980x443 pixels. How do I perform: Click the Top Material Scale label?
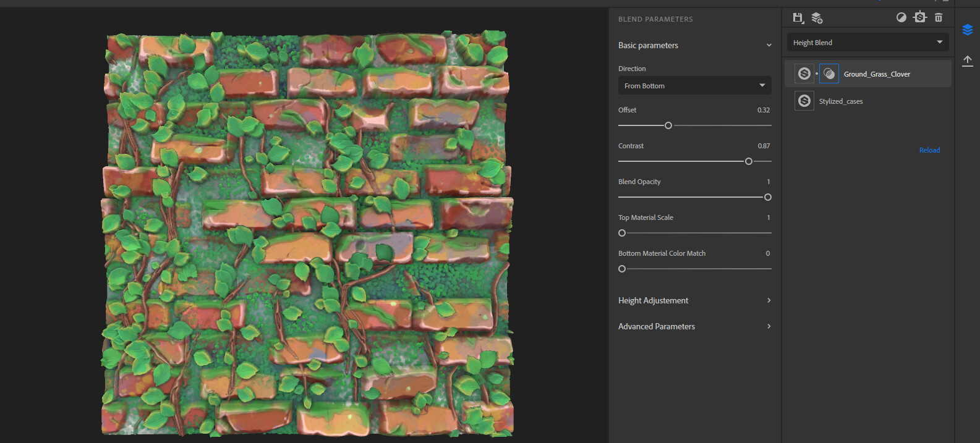646,217
